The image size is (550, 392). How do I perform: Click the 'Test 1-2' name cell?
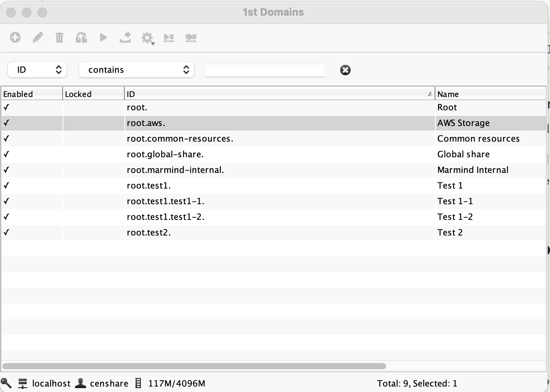pos(491,217)
